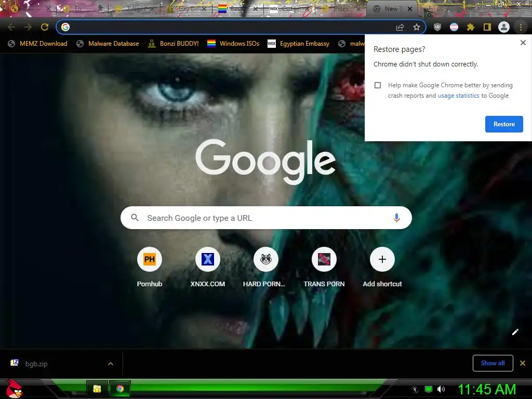Screen dimensions: 532x399
Task: Click into the Search Google box
Action: pyautogui.click(x=266, y=218)
